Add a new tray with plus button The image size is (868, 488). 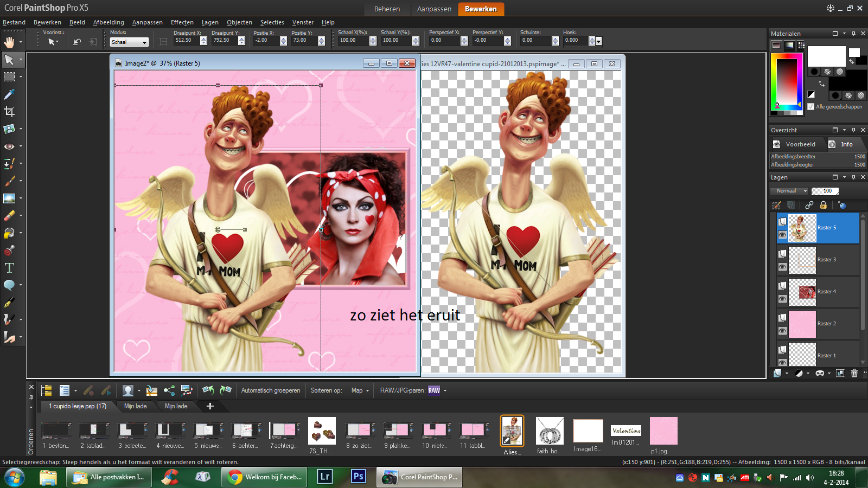pyautogui.click(x=210, y=406)
